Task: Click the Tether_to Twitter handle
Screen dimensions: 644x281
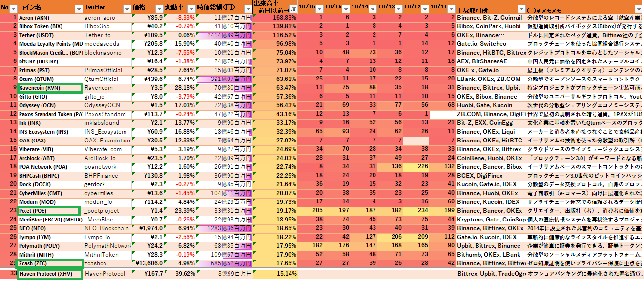Action: point(98,35)
